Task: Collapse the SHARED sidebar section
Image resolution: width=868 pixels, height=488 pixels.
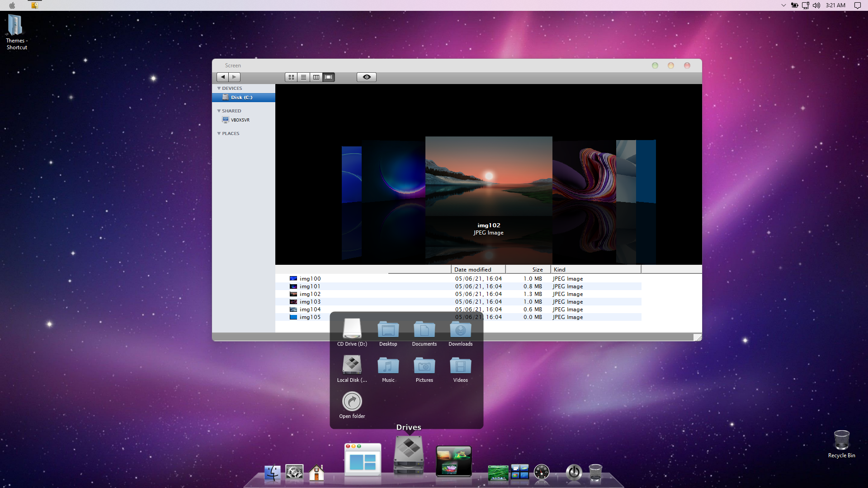Action: 219,111
